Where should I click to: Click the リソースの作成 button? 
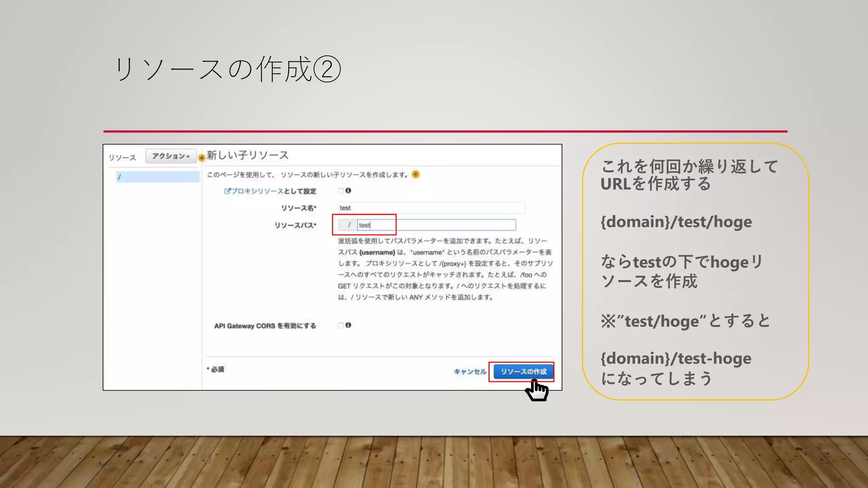pos(523,372)
